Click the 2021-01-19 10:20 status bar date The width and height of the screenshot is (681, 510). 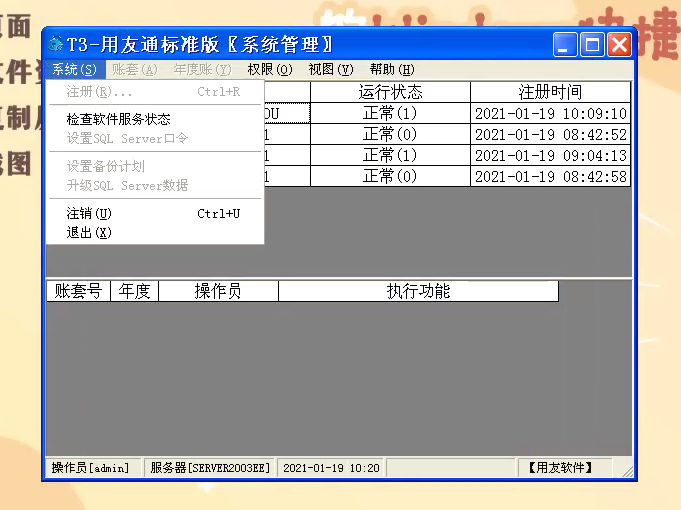(331, 468)
